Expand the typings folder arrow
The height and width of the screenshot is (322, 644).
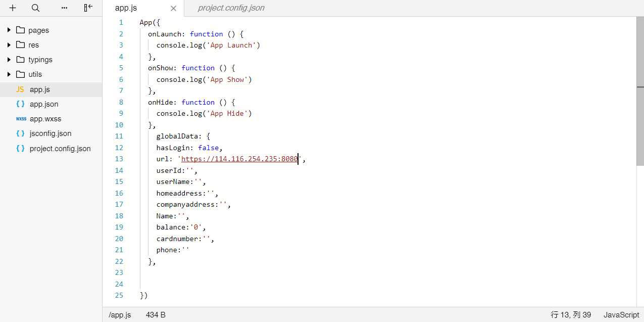9,60
